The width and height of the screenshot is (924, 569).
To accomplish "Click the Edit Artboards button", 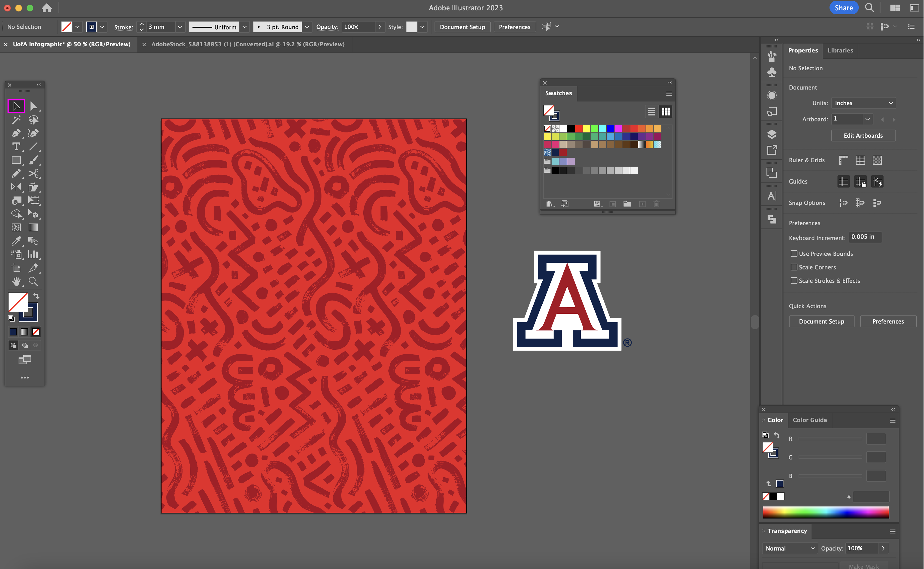I will 863,136.
